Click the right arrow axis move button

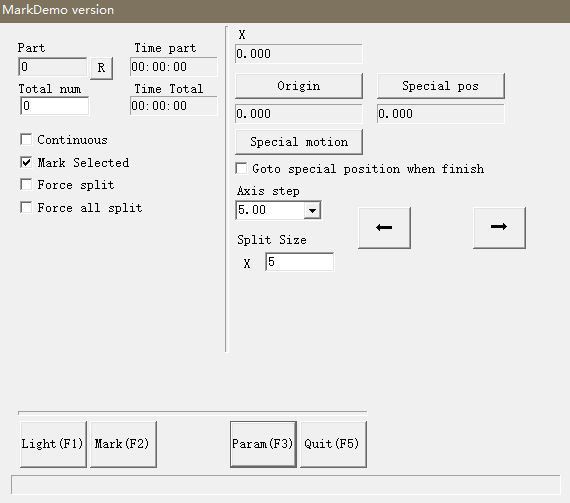(499, 228)
